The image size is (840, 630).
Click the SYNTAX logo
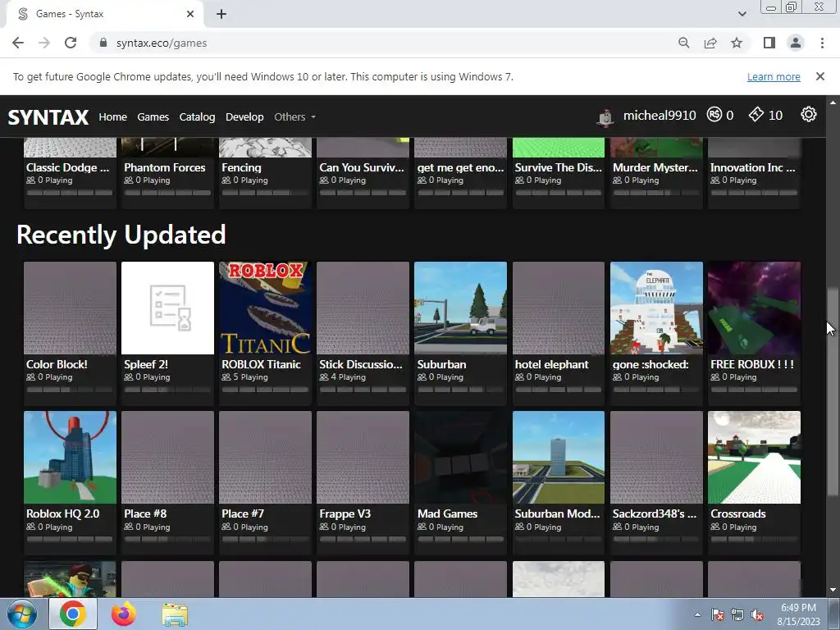[x=48, y=116]
